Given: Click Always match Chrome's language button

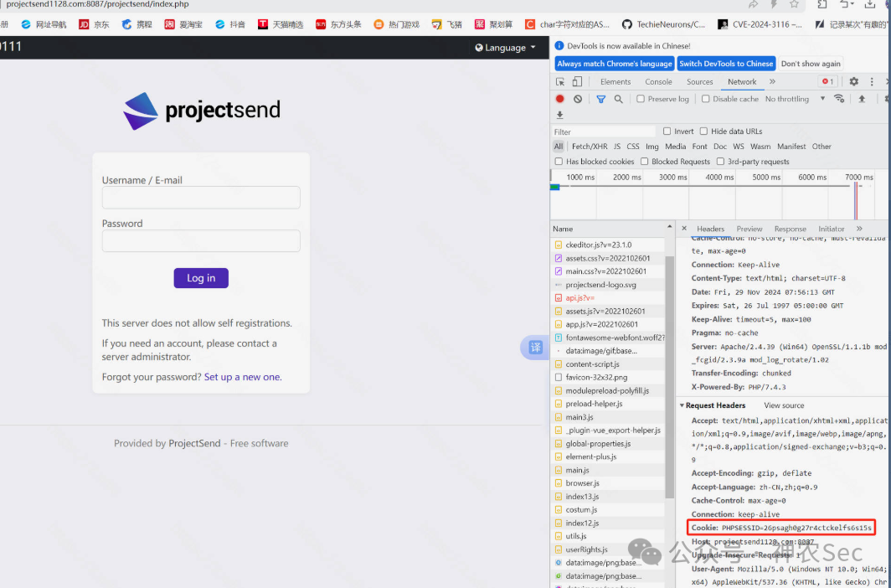Looking at the screenshot, I should click(x=615, y=64).
